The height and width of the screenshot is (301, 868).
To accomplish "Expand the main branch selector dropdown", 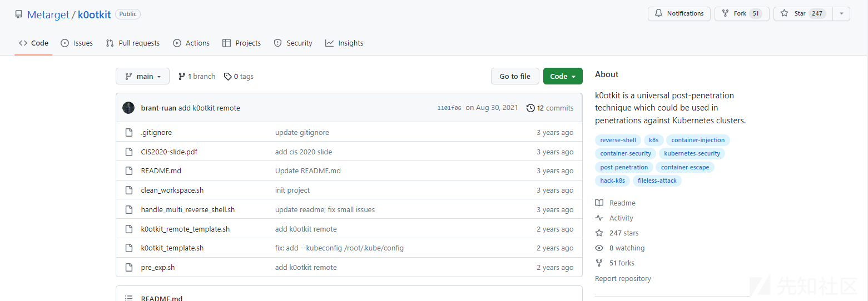I will coord(142,77).
